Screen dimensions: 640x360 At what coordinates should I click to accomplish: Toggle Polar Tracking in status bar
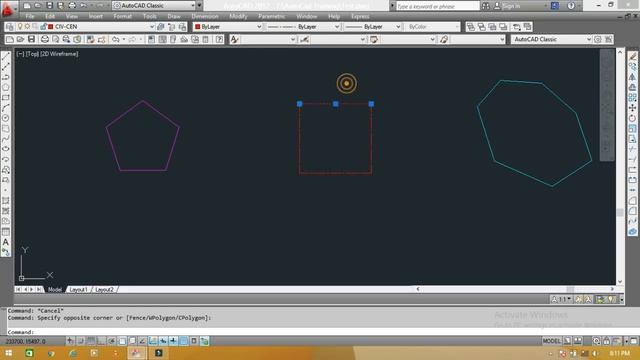tap(111, 341)
